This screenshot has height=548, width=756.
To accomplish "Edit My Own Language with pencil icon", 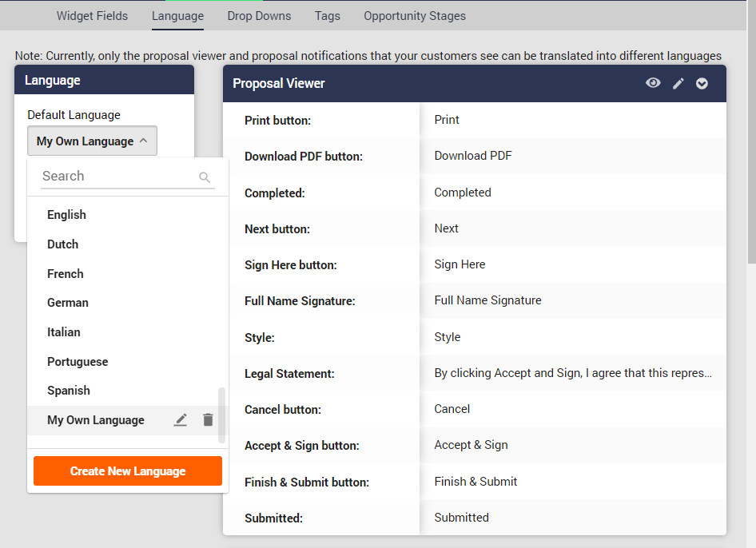I will tap(181, 420).
